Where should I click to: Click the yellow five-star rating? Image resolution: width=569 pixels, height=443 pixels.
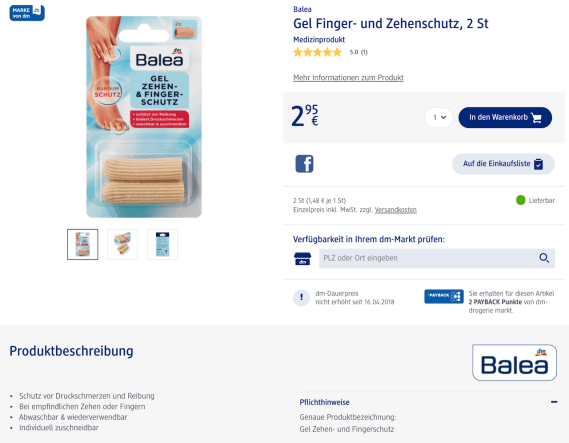pyautogui.click(x=318, y=52)
